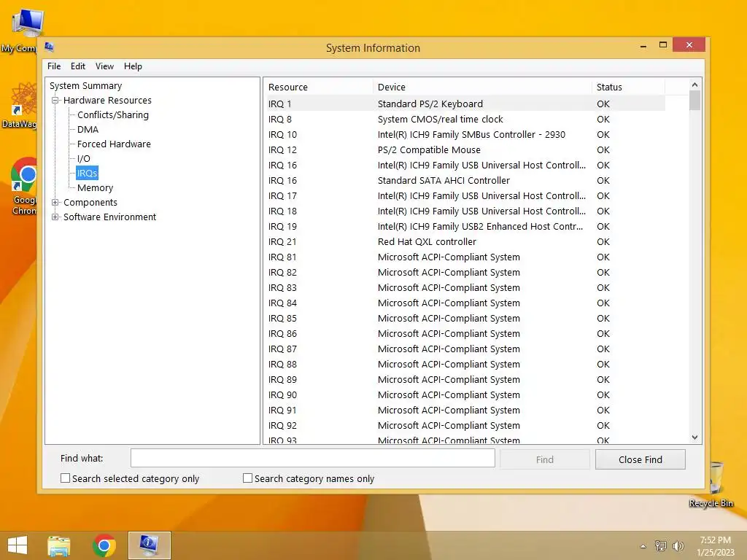Select Hardware Resources in the tree
This screenshot has height=560, width=747.
pyautogui.click(x=108, y=101)
